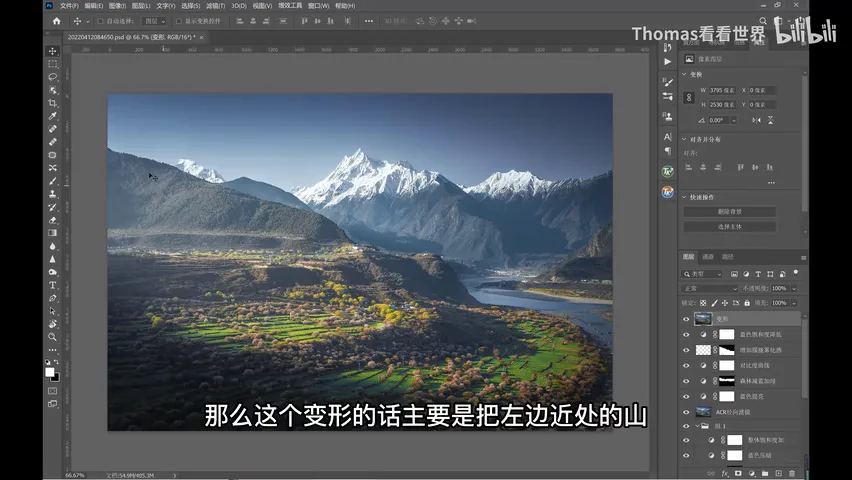Lock transparent pixels in Layers panel
The width and height of the screenshot is (852, 480).
click(x=703, y=303)
